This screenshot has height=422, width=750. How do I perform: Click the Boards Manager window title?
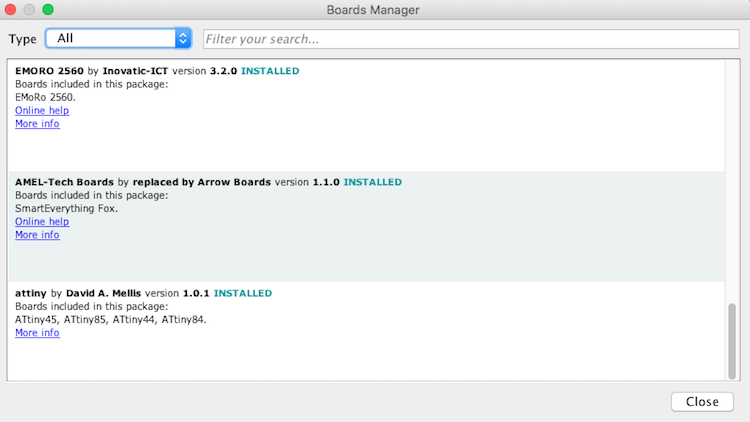coord(373,10)
